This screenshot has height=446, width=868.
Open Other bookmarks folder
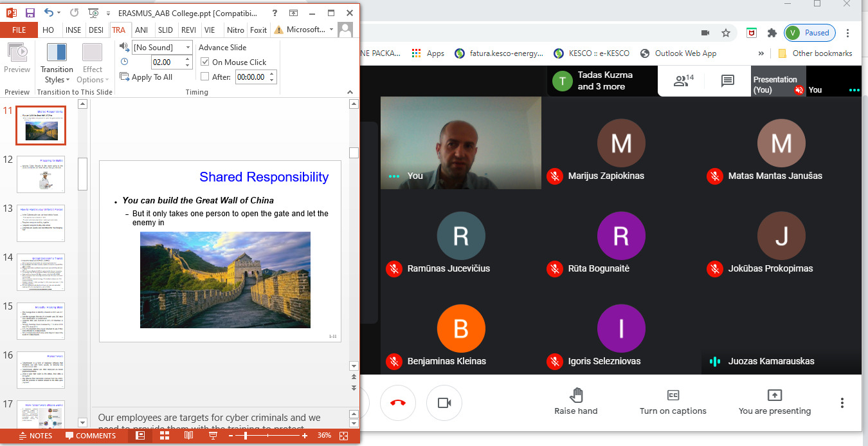[815, 53]
